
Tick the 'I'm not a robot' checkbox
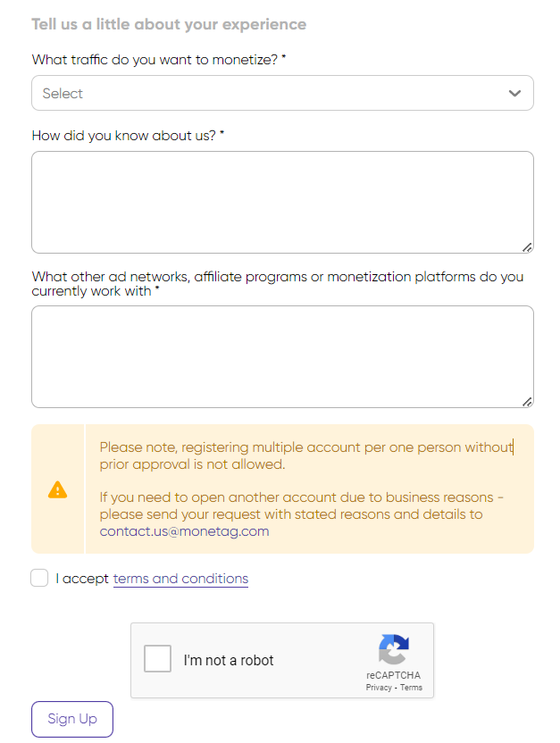coord(158,660)
